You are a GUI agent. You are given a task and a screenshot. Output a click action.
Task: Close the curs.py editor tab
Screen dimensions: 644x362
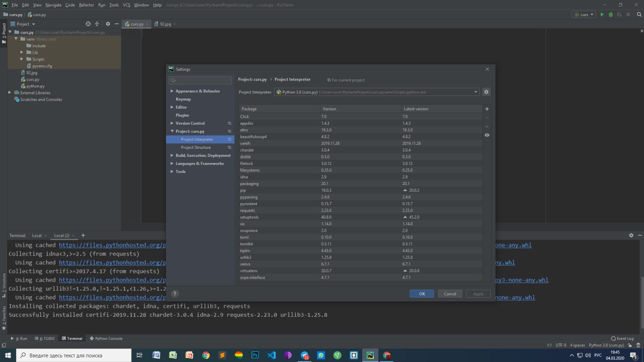click(148, 24)
